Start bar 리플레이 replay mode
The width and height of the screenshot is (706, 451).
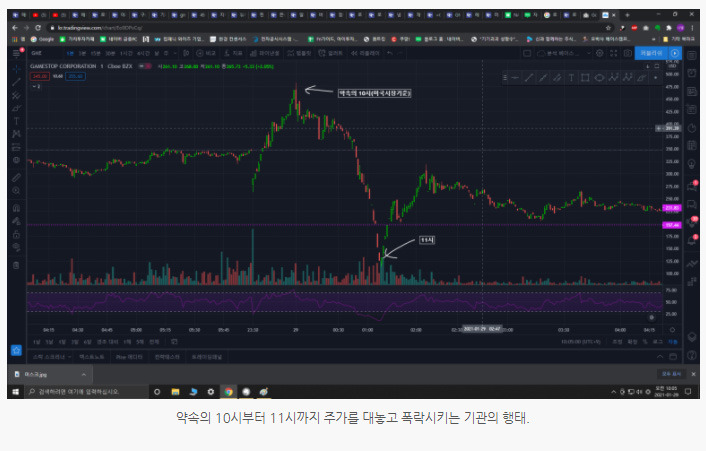(x=366, y=53)
